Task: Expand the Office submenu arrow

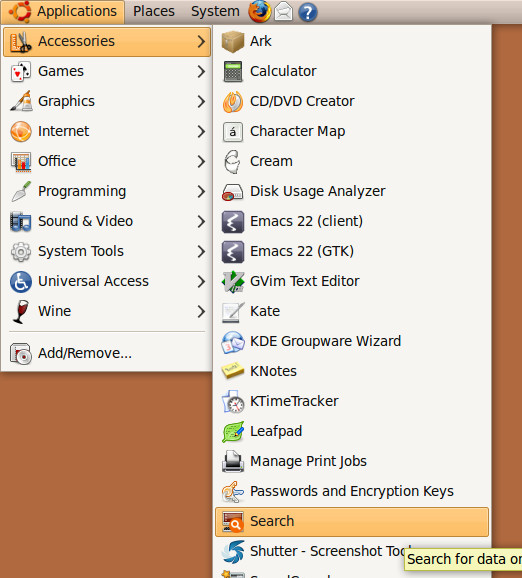Action: click(201, 161)
